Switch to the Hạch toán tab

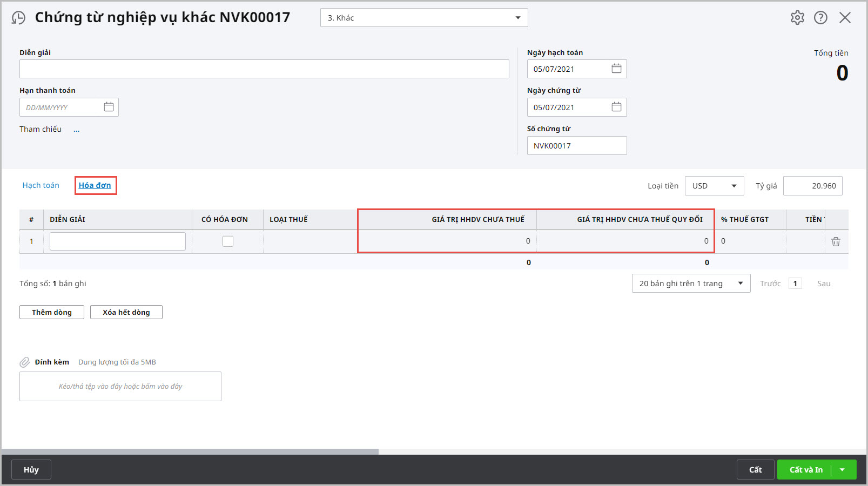tap(41, 185)
